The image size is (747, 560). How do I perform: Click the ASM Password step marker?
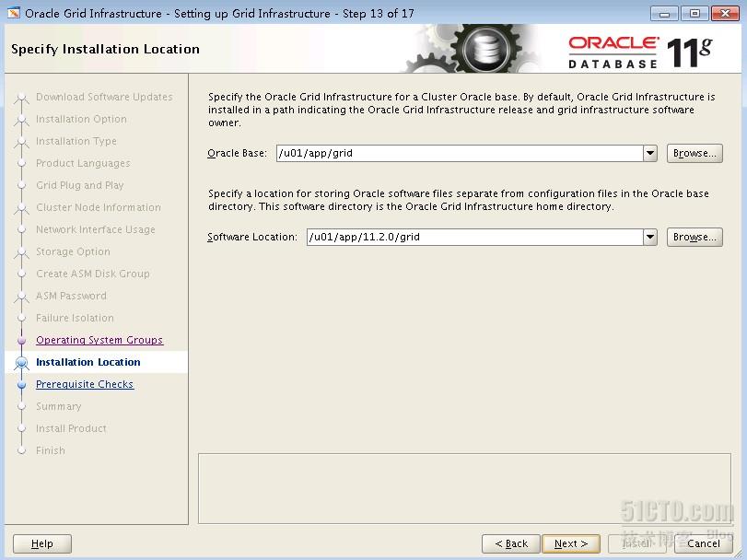pos(21,297)
